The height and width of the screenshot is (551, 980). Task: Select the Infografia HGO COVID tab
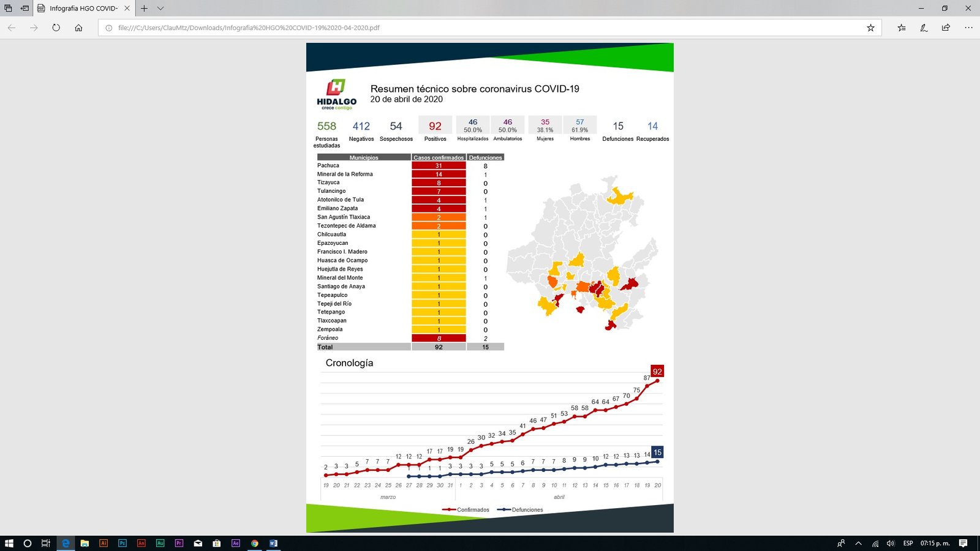tap(83, 9)
